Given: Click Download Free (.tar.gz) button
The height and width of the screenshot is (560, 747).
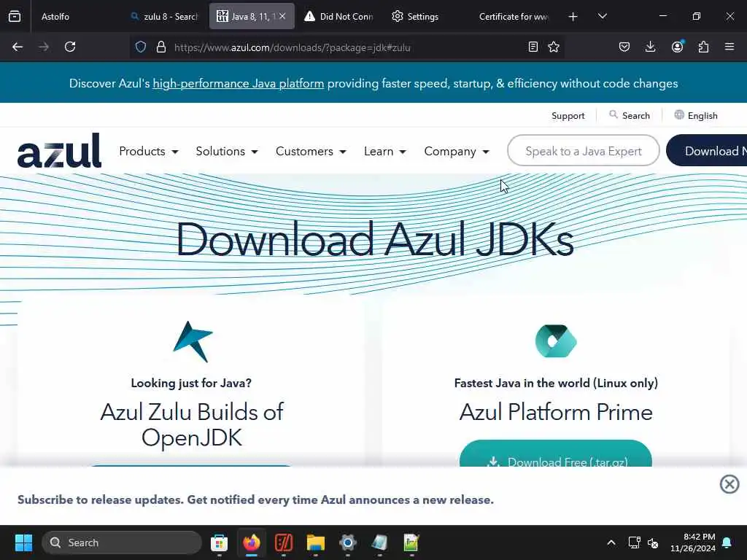Looking at the screenshot, I should [556, 454].
